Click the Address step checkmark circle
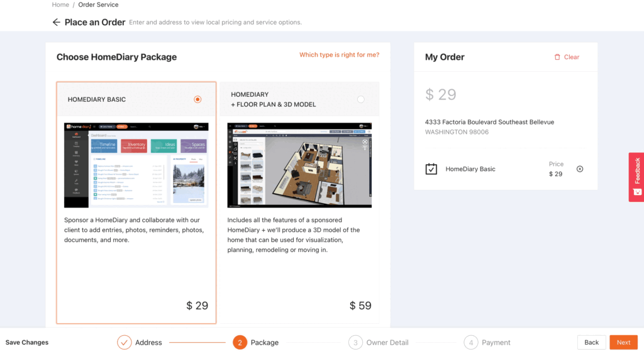 [124, 343]
